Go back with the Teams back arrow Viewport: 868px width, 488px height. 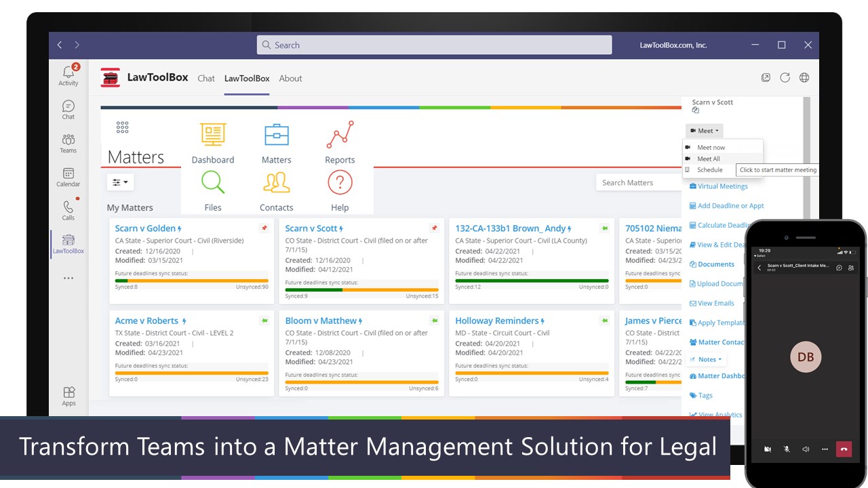pyautogui.click(x=60, y=45)
